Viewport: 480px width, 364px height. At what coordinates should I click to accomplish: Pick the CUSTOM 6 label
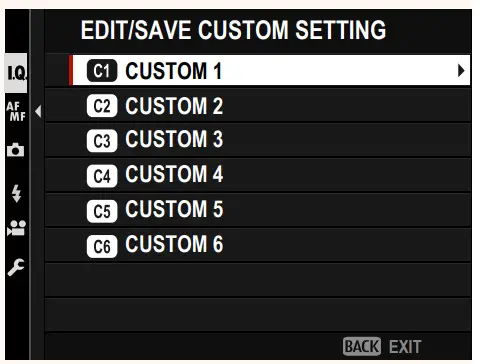tap(174, 244)
